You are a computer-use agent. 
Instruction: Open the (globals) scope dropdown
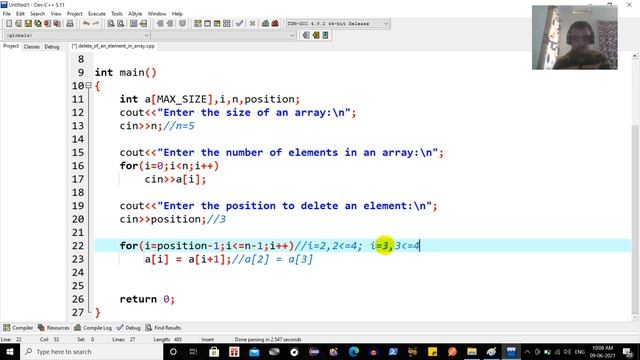coord(77,36)
